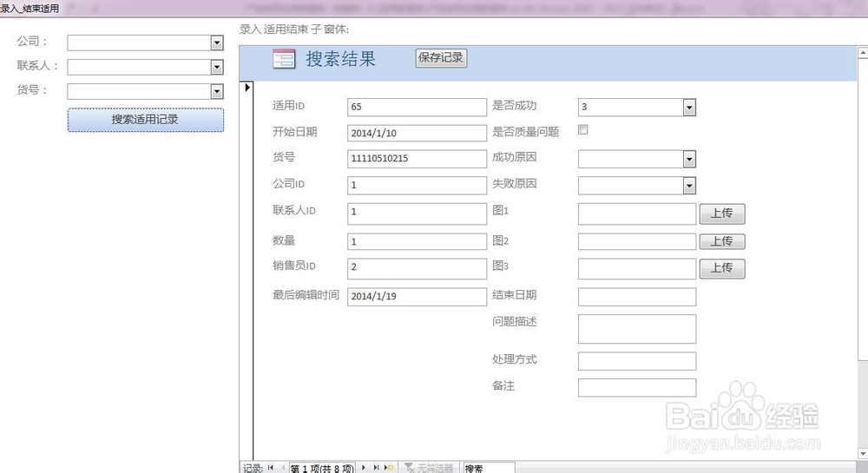Click the 公司ID input field

(417, 186)
